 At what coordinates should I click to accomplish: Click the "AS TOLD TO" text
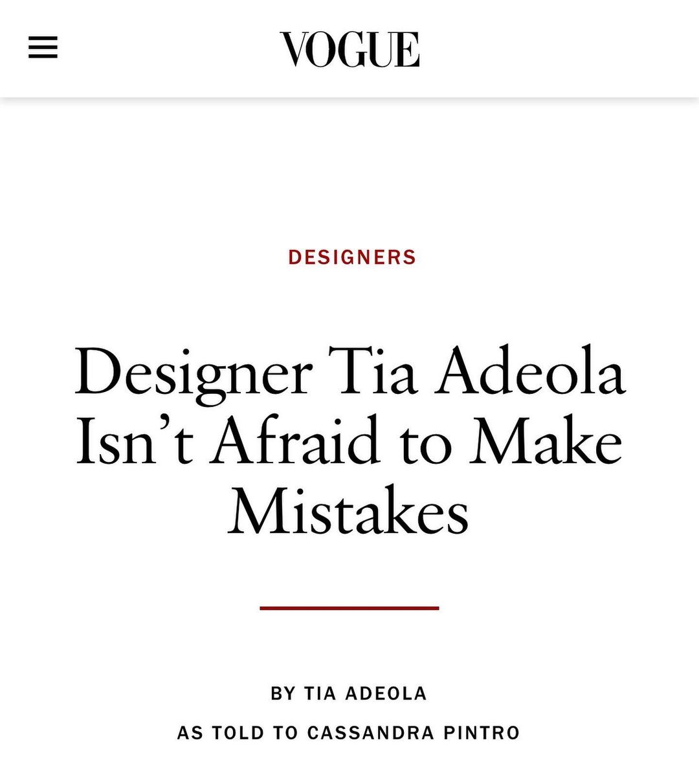238,733
